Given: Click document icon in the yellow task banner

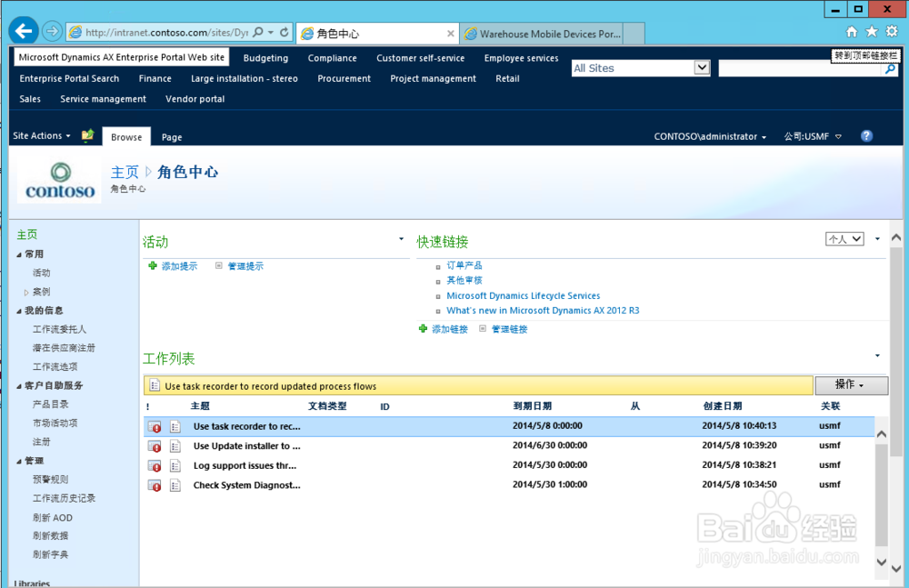Looking at the screenshot, I should point(155,385).
